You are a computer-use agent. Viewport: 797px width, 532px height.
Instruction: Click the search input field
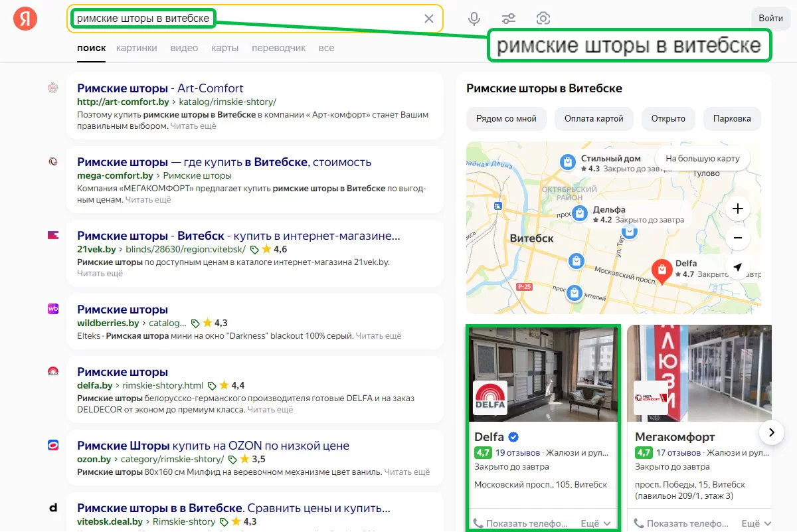[312, 19]
